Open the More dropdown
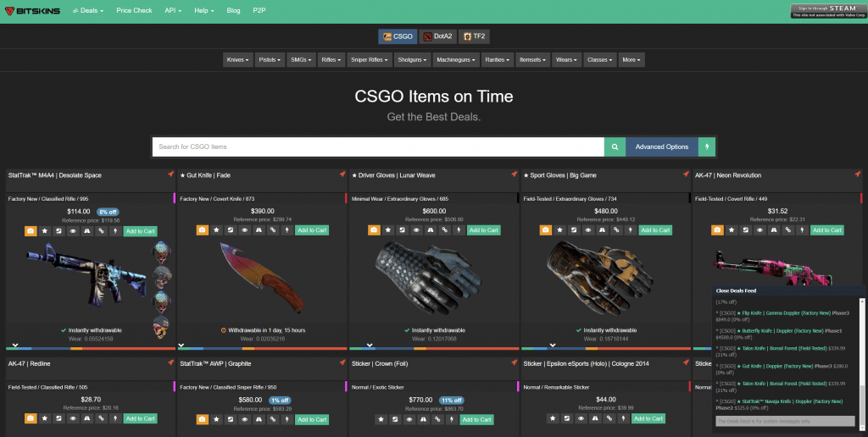 click(632, 60)
